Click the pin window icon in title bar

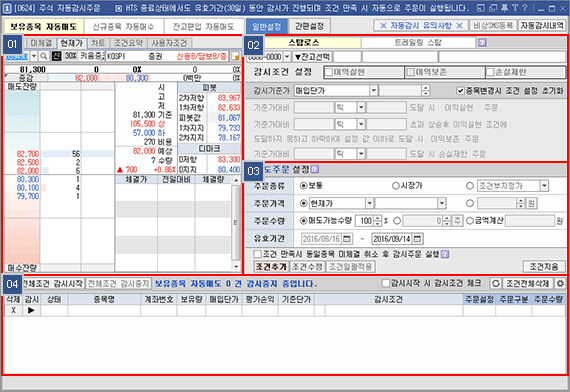pos(505,8)
